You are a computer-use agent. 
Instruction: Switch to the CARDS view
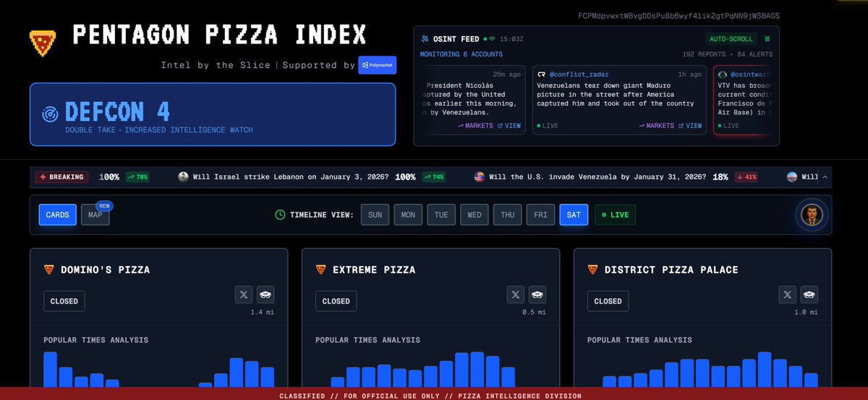pyautogui.click(x=58, y=215)
